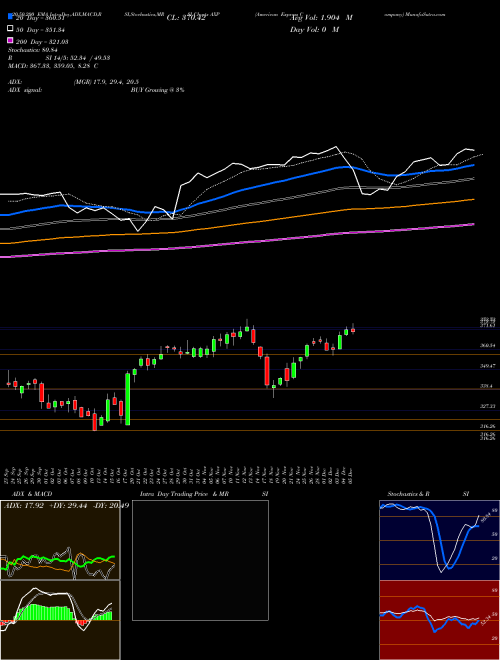Select the '50 Day = 351.34' label
This screenshot has width=500, height=660.
(40, 30)
